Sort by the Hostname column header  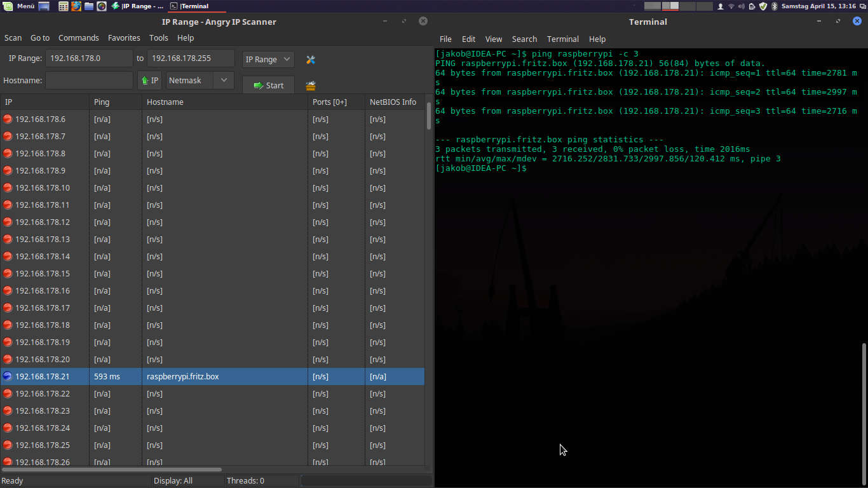[225, 102]
